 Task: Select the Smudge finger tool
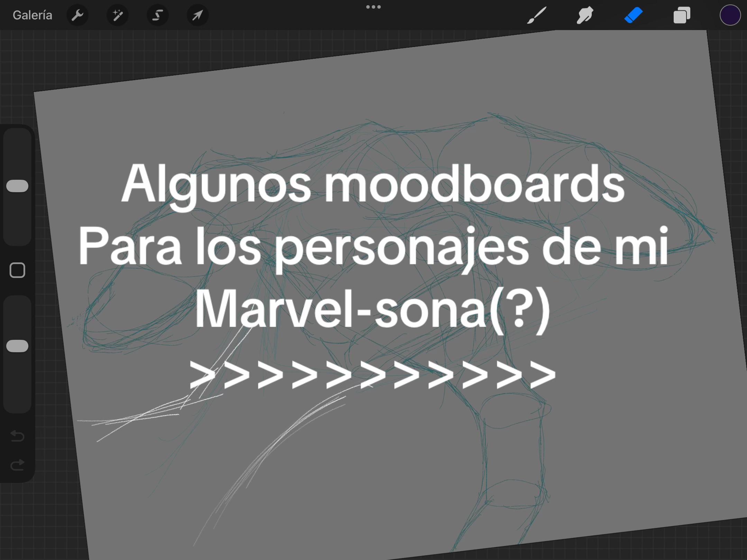[585, 15]
